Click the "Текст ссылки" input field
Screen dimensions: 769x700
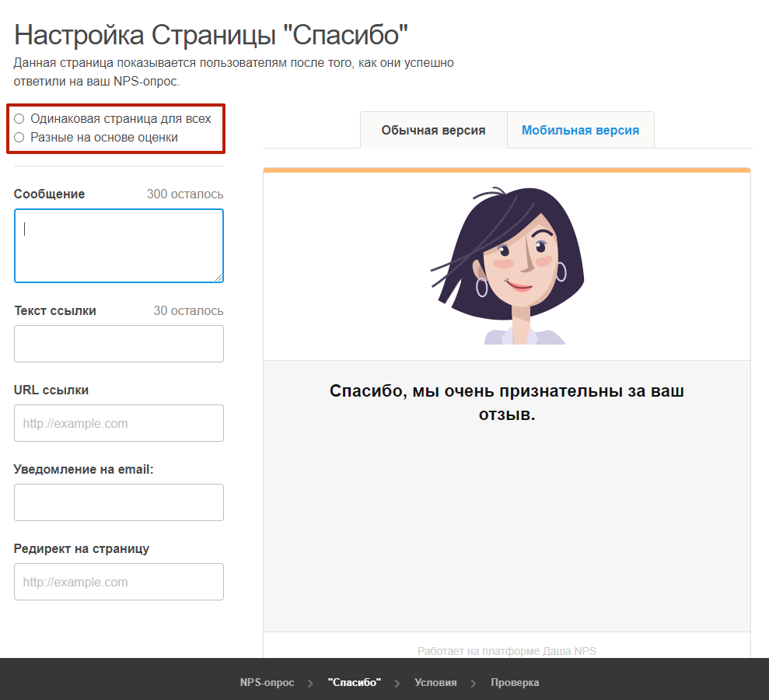point(118,344)
